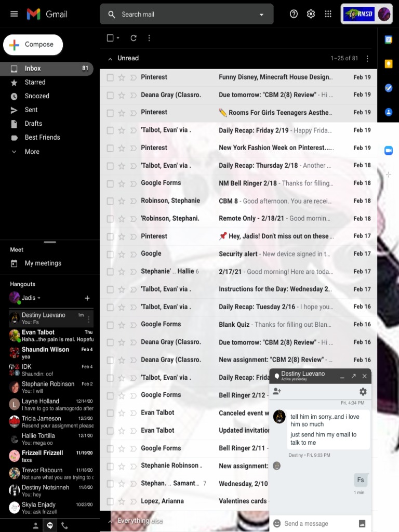The image size is (399, 532).
Task: Open Tricia Jameson Hangouts conversation
Action: point(51,422)
